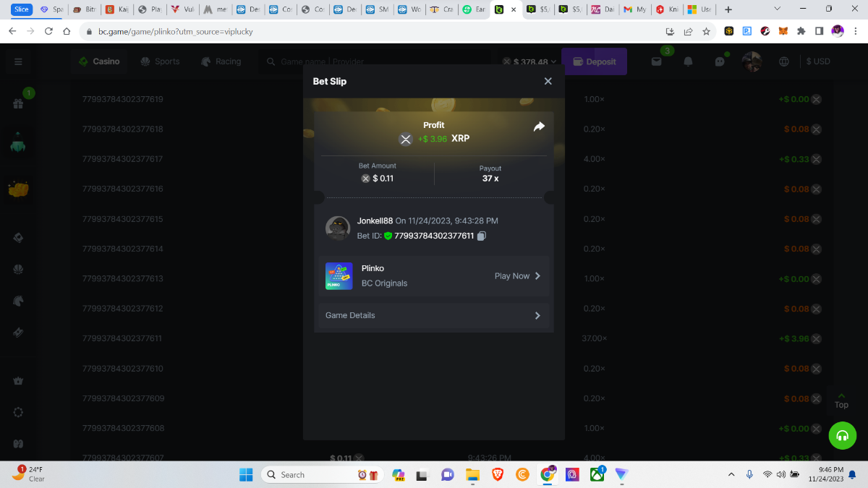Close the Bet Slip dialog
868x488 pixels.
pyautogui.click(x=548, y=81)
